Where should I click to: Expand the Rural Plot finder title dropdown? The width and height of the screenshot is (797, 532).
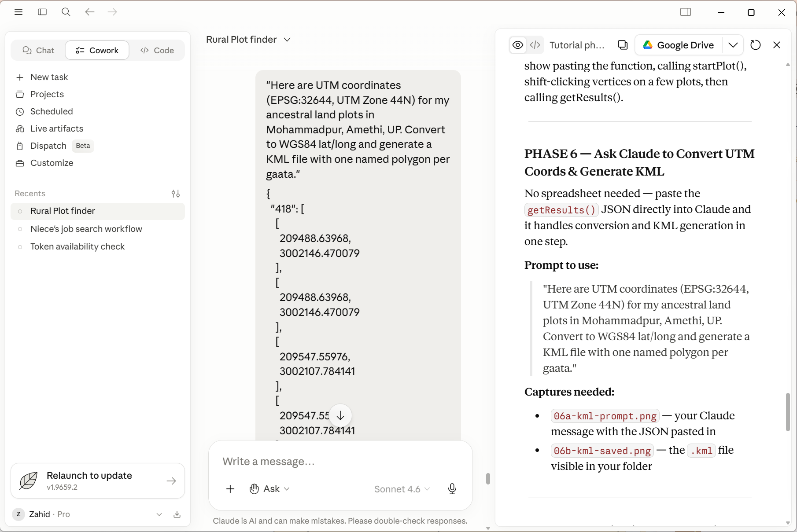[287, 40]
